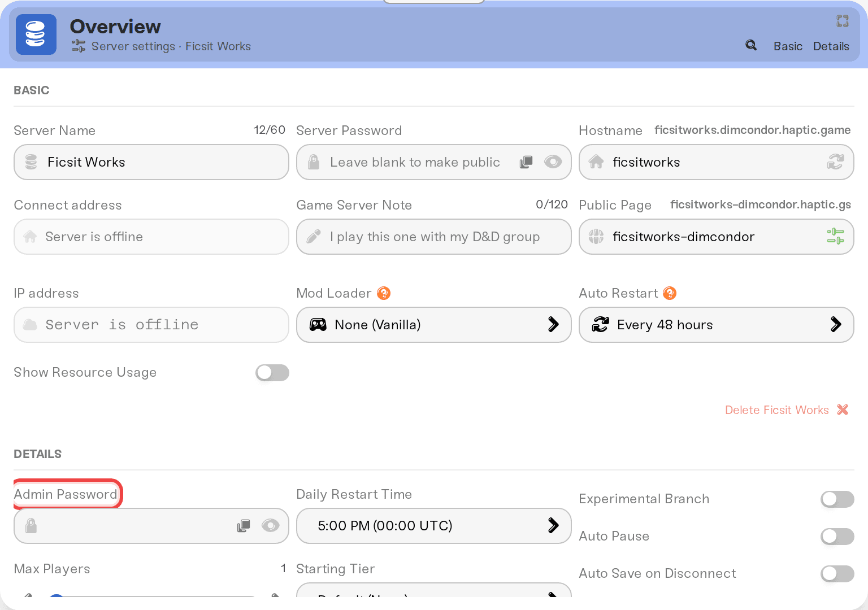The width and height of the screenshot is (868, 610).
Task: Click the home icon in Hostname field
Action: (596, 162)
